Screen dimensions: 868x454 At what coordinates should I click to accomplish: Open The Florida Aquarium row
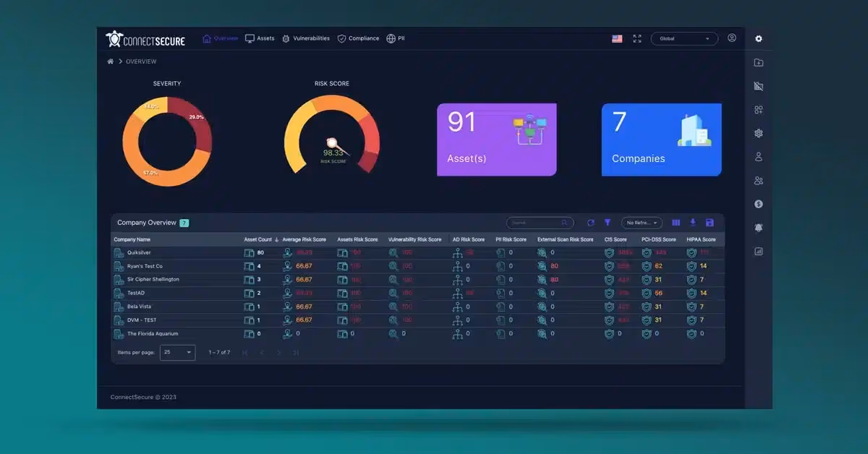[x=417, y=334]
